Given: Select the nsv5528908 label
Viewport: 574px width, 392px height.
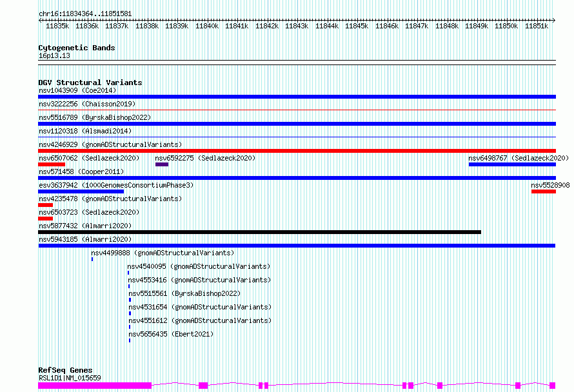Looking at the screenshot, I should 550,185.
